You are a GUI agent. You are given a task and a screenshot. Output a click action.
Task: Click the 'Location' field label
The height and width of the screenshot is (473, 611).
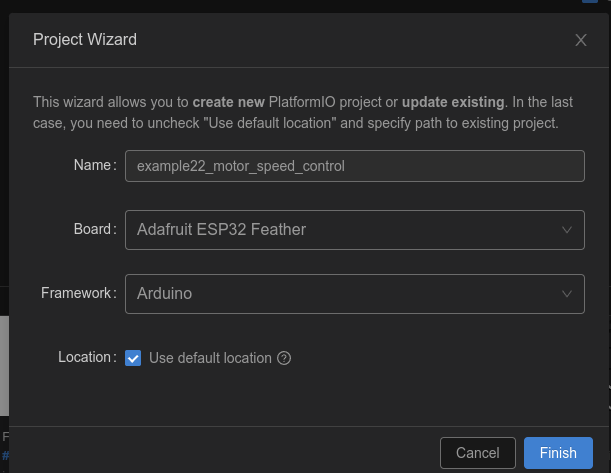85,357
